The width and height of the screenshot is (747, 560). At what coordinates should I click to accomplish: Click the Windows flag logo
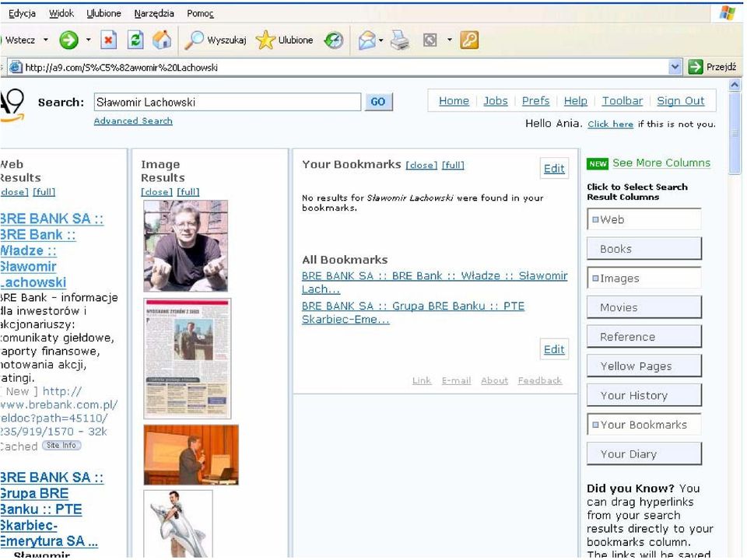click(728, 13)
